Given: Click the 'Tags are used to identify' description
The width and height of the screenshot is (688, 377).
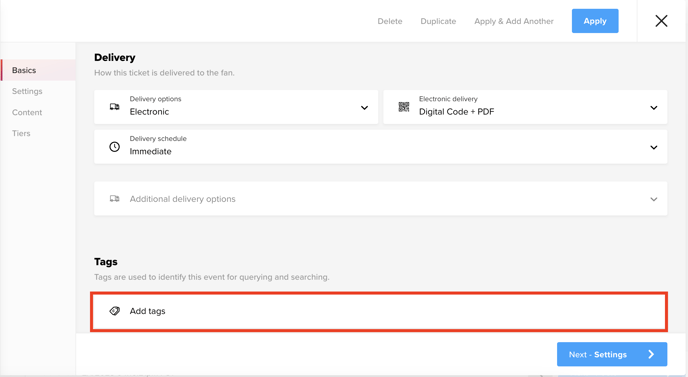Looking at the screenshot, I should (x=211, y=277).
